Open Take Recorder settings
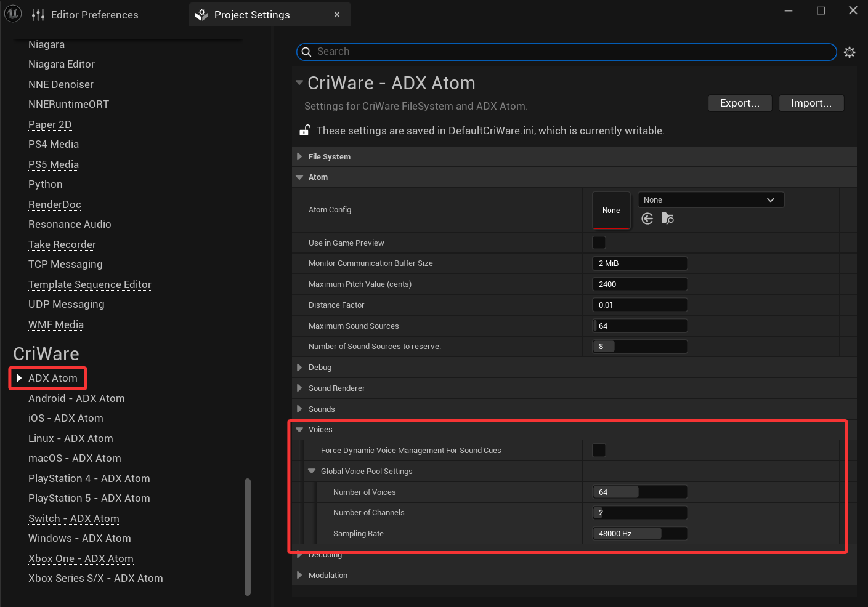Viewport: 868px width, 607px height. (x=62, y=244)
